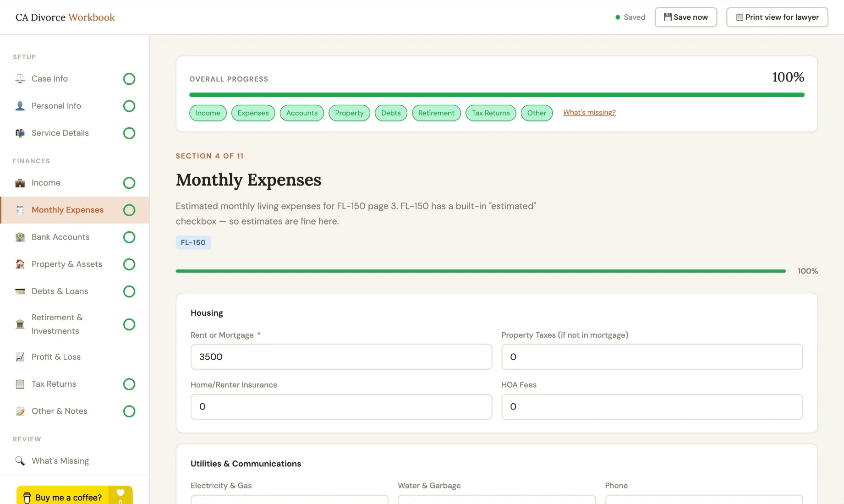Click the scales icon beside Case Info

point(20,79)
